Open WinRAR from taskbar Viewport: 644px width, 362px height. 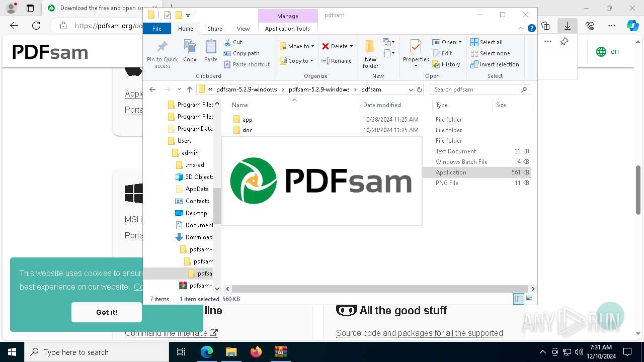(280, 352)
